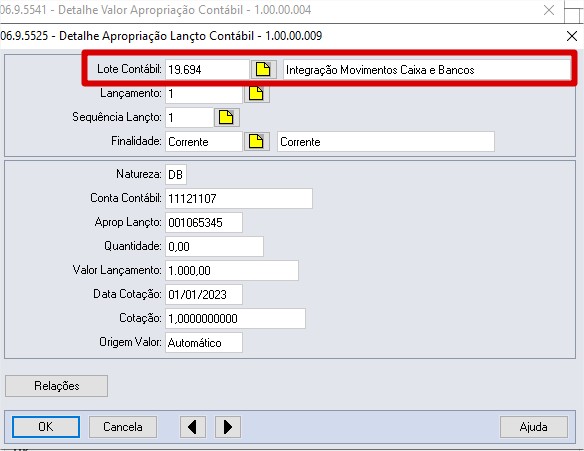Select the Natureza field showing DB
This screenshot has height=451, width=584.
point(176,174)
